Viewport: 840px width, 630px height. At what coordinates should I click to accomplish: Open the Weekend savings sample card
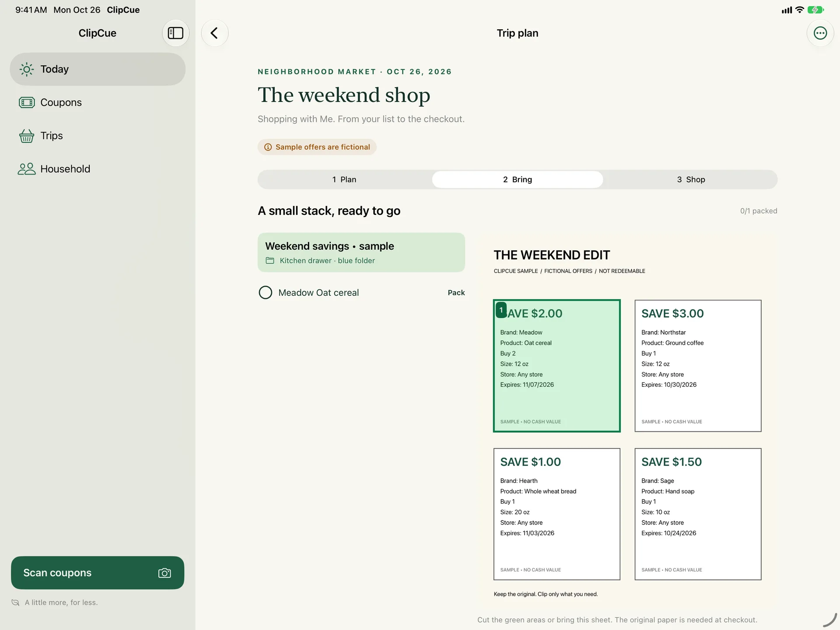click(361, 252)
